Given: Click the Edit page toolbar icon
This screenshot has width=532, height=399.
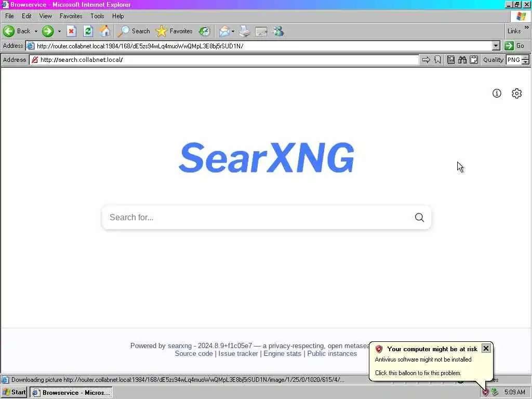Looking at the screenshot, I should tap(261, 31).
